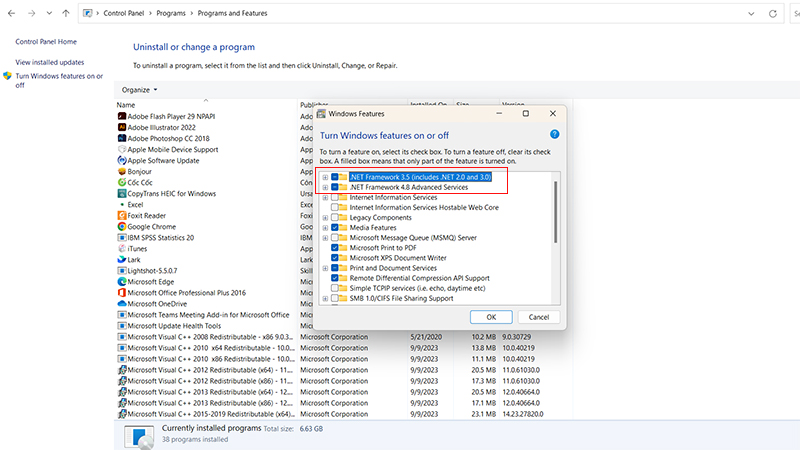Click the Adobe Flash Player 29 NPAPI icon
The height and width of the screenshot is (450, 800).
click(122, 116)
